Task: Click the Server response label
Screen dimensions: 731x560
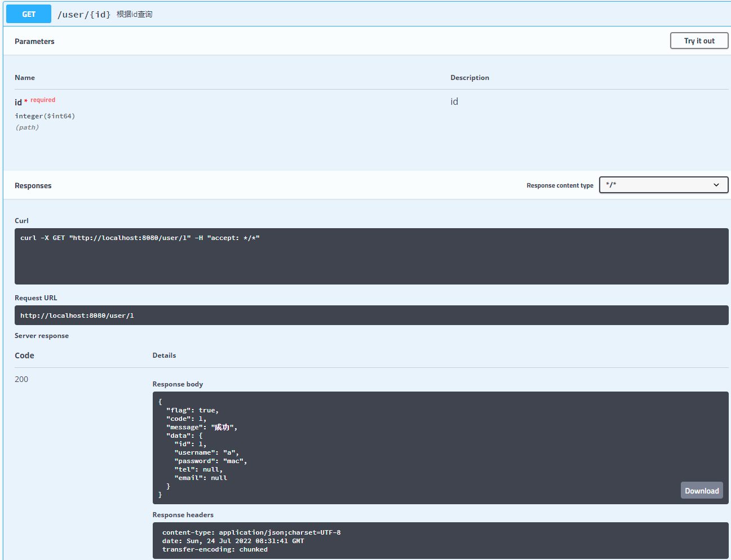Action: 42,336
